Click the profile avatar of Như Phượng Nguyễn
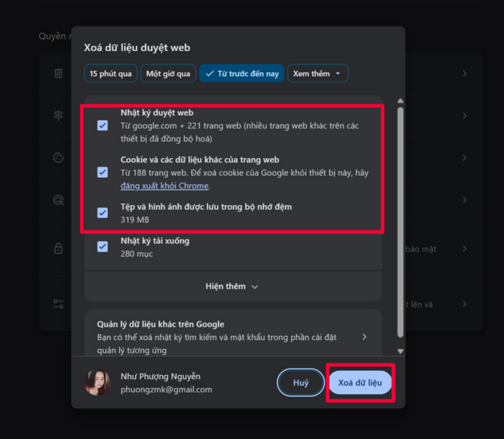Viewport: 504px width, 439px height. click(x=98, y=382)
